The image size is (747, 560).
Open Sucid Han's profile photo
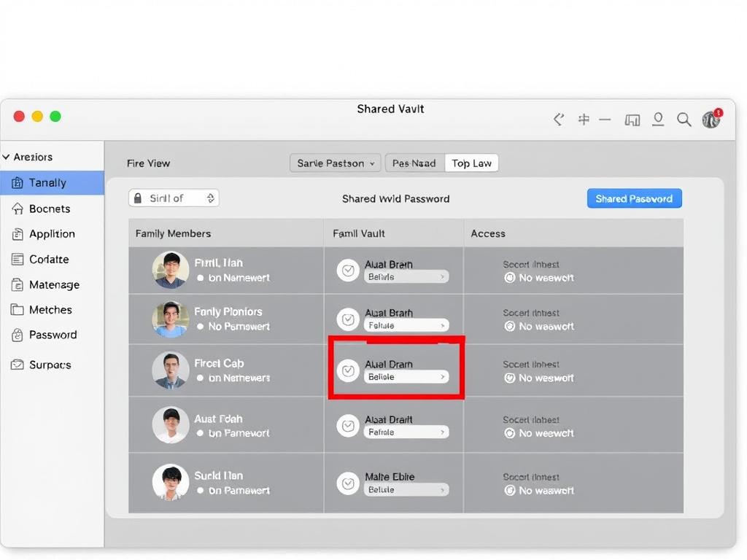[171, 482]
